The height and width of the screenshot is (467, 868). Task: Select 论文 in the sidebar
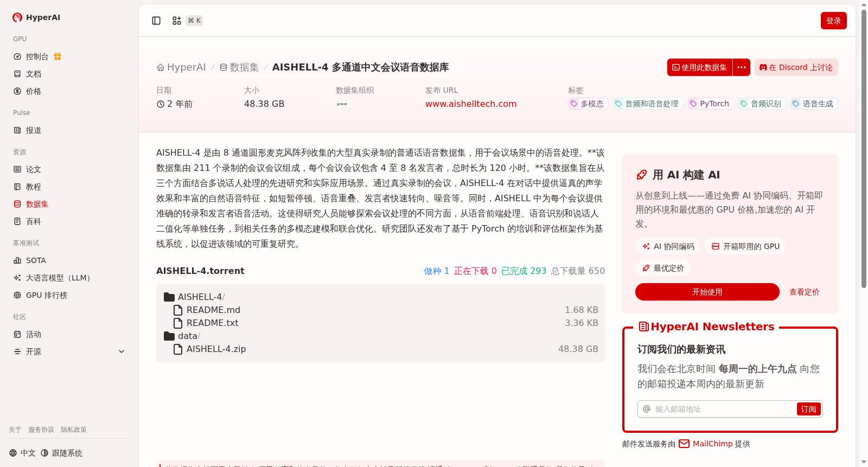click(x=69, y=169)
